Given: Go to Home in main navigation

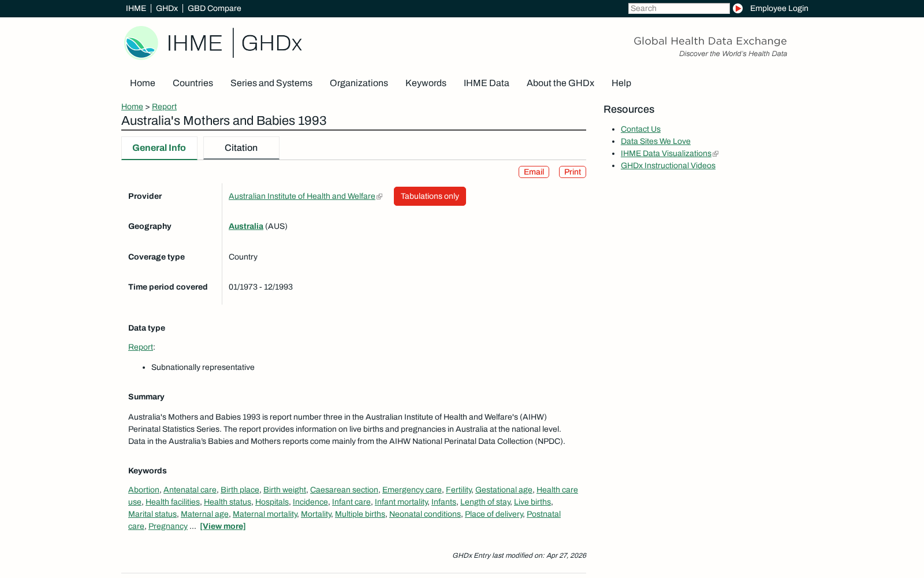Looking at the screenshot, I should point(143,83).
